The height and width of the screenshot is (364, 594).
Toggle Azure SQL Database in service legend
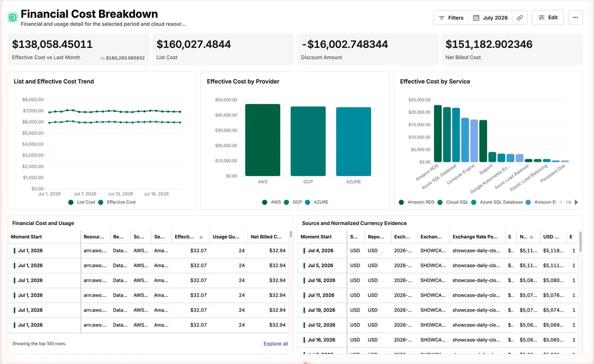click(x=497, y=202)
